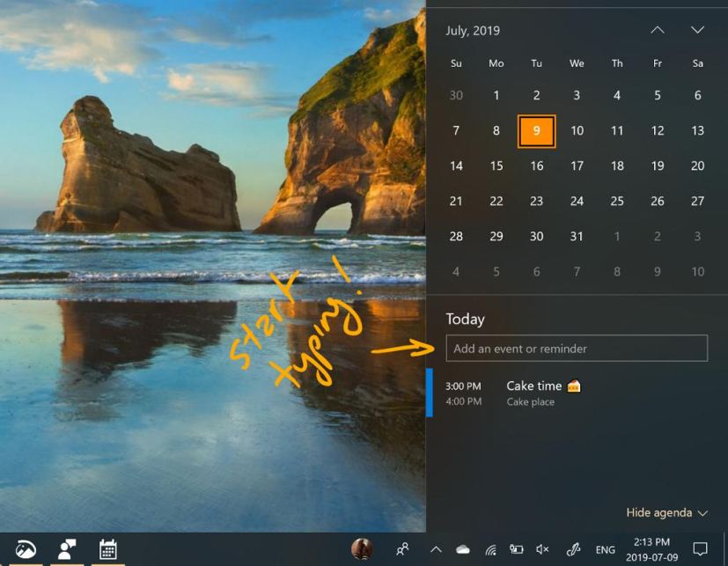This screenshot has height=566, width=728.
Task: Click the user avatar picture in taskbar
Action: [362, 549]
